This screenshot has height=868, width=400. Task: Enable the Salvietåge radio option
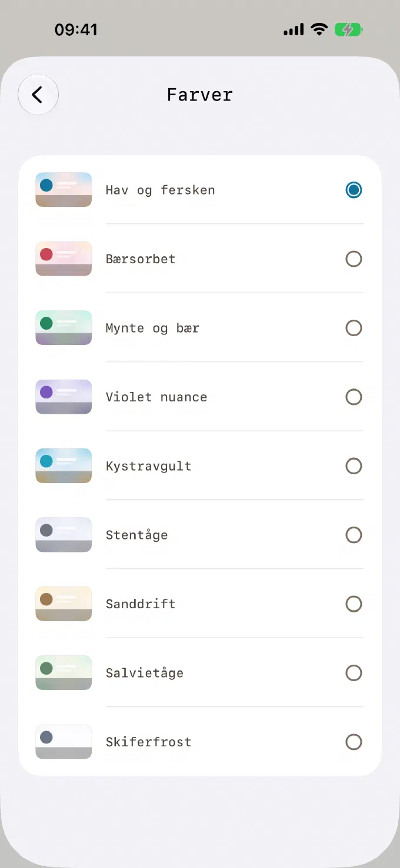[x=354, y=673]
